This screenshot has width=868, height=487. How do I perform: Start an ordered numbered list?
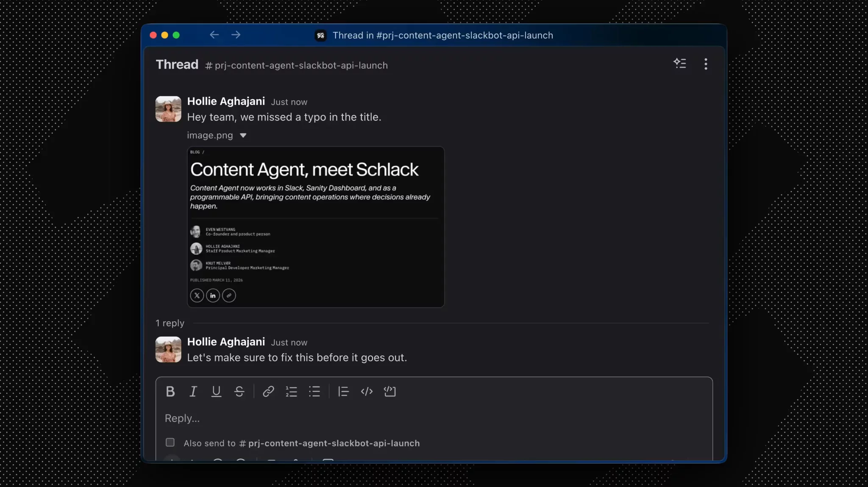[x=292, y=391]
